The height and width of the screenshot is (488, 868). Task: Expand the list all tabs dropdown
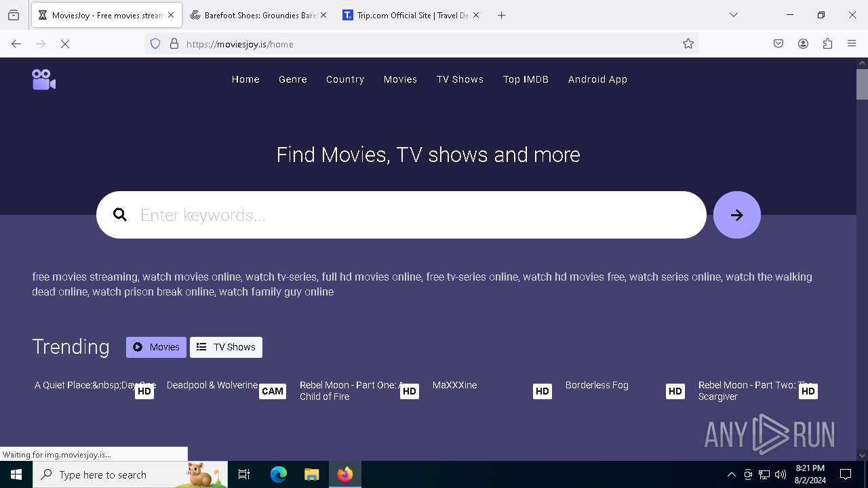tap(734, 15)
